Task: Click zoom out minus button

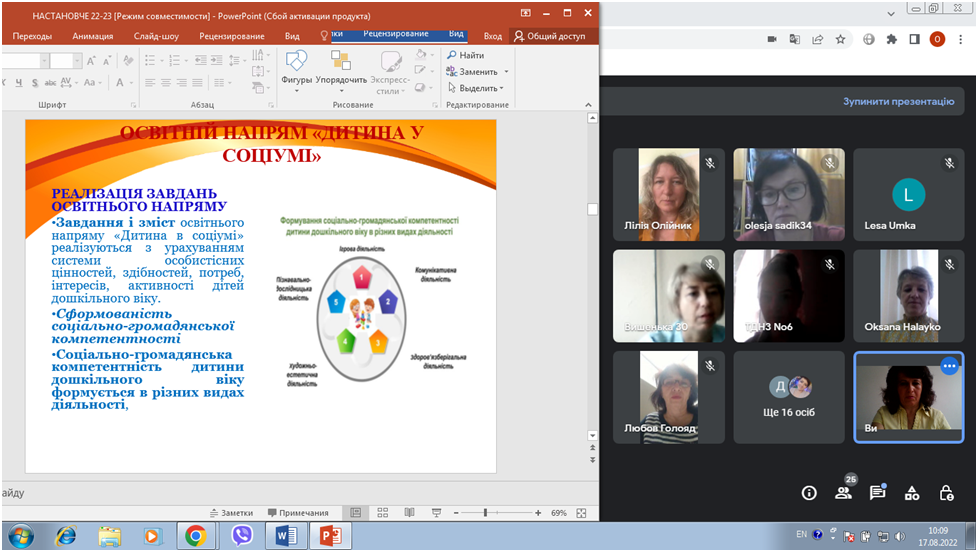Action: [456, 513]
